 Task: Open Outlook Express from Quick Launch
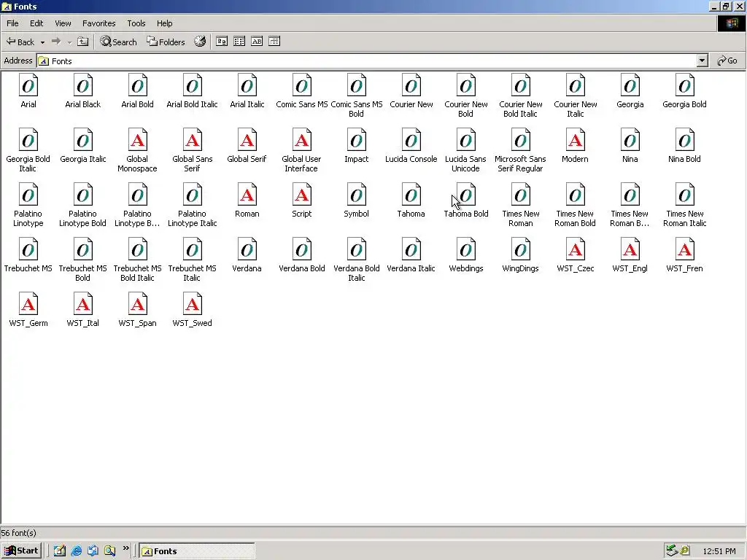click(x=93, y=551)
